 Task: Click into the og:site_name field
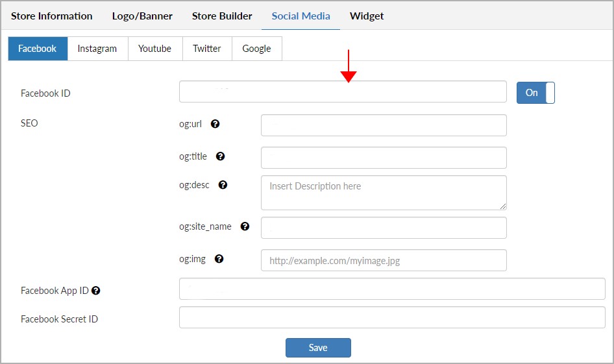click(x=384, y=228)
